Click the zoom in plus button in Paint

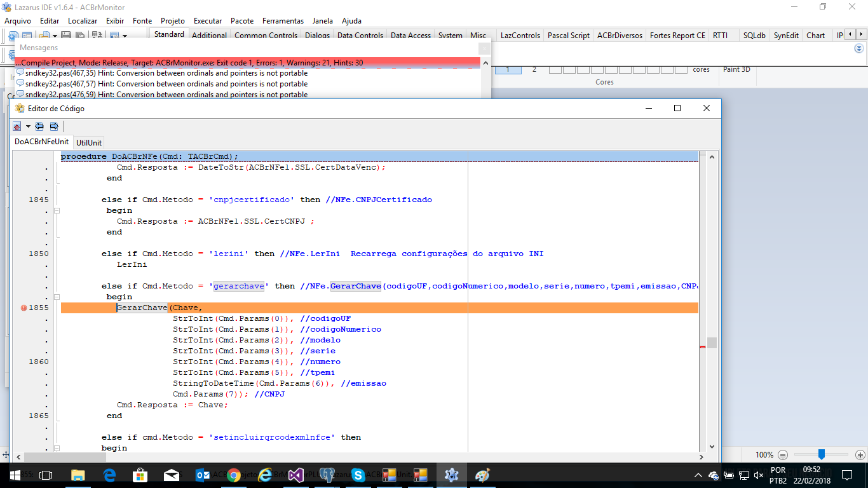(x=860, y=455)
